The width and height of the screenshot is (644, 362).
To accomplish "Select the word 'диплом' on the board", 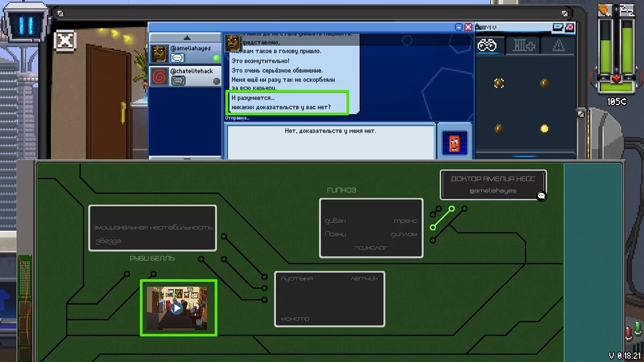I will pyautogui.click(x=404, y=234).
